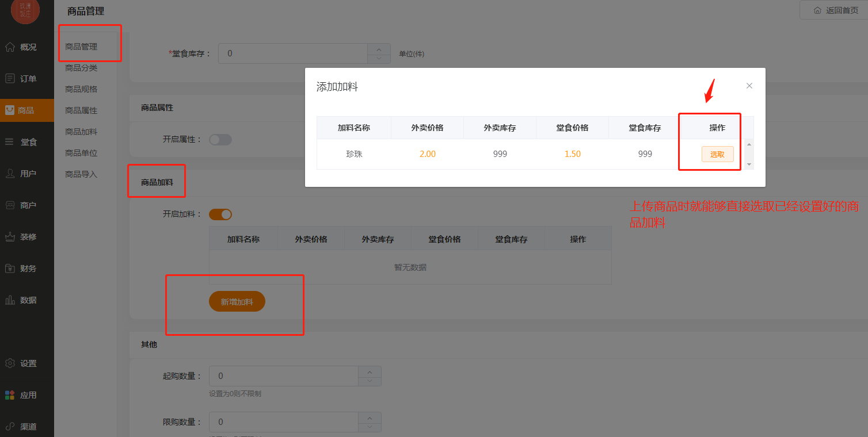Focus the 限购数量 input field
Screen dimensions: 868x437
284,422
